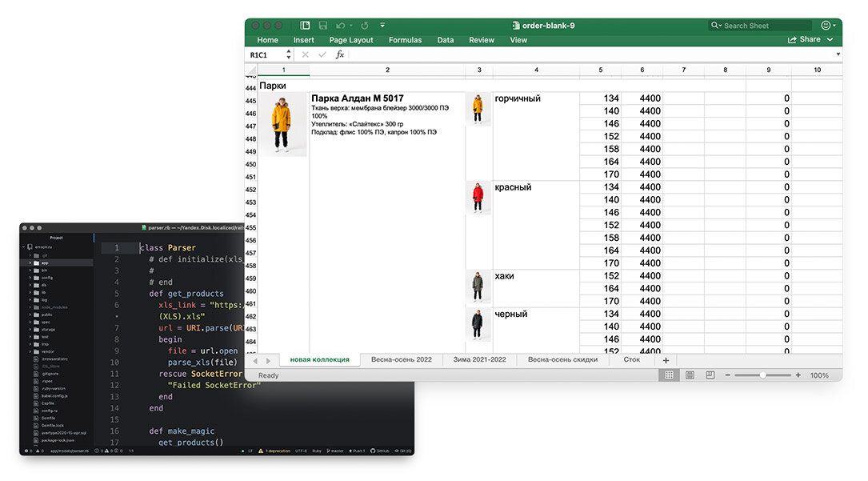The height and width of the screenshot is (481, 868).
Task: Click the cancel (X) formula entry icon
Action: [x=305, y=54]
